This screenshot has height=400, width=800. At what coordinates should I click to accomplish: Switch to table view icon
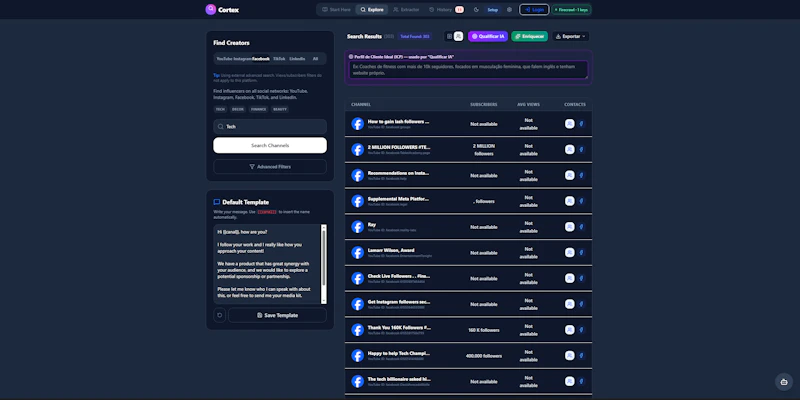coord(449,36)
